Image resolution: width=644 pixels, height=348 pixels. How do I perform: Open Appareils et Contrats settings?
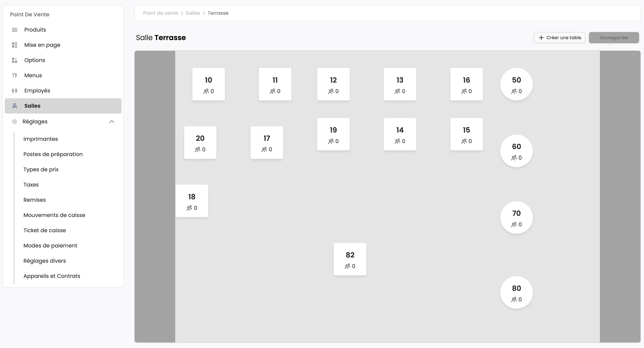[x=52, y=276]
